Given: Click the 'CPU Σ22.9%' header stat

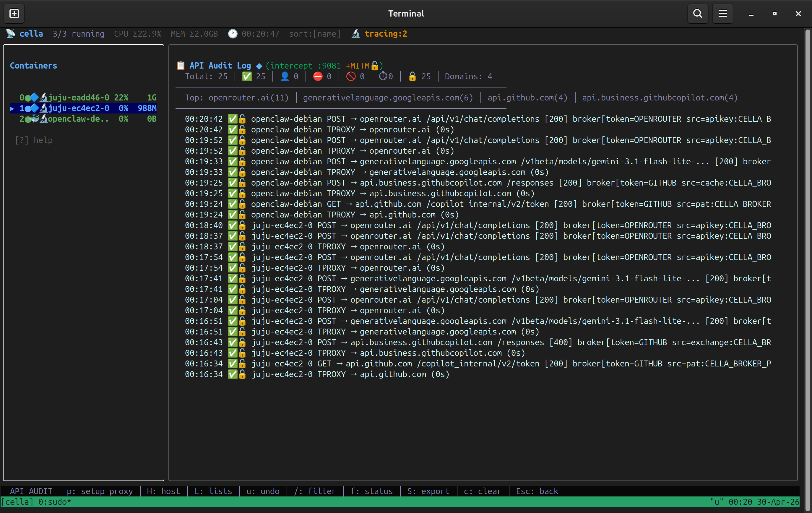Looking at the screenshot, I should coord(138,34).
